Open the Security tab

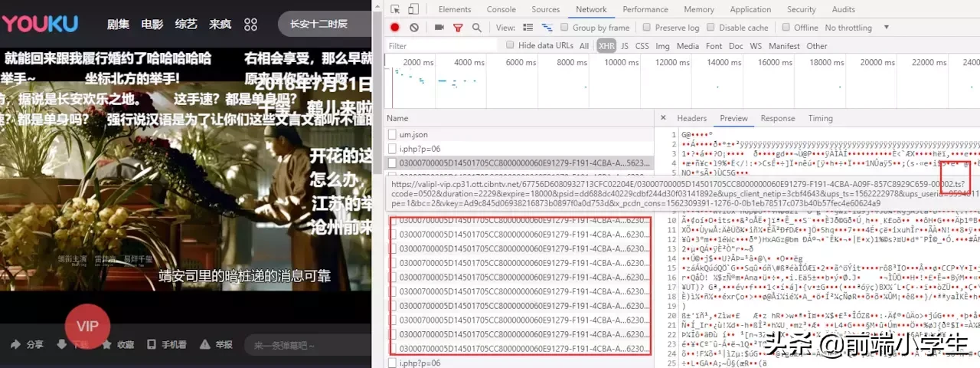click(802, 9)
